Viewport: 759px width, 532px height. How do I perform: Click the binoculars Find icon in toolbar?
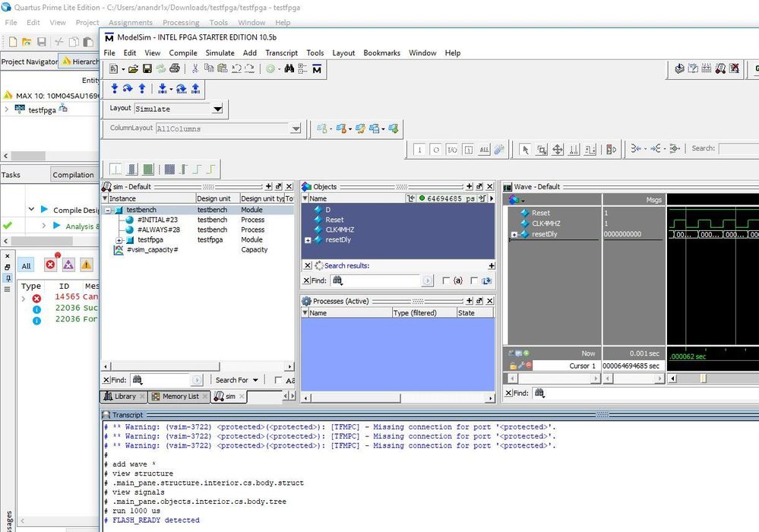(x=289, y=69)
